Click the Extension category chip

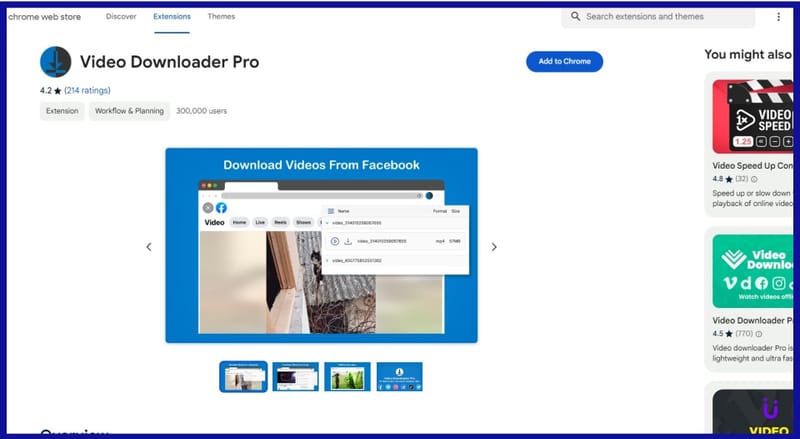[x=62, y=111]
